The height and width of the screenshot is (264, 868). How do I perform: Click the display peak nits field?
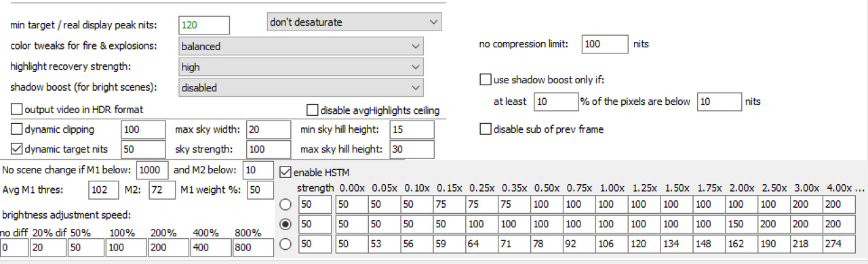tap(204, 25)
